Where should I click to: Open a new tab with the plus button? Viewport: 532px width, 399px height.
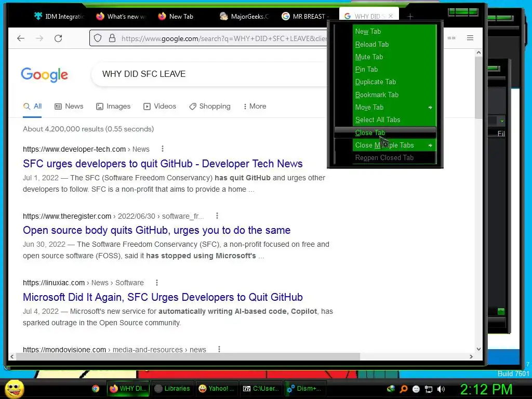coord(410,16)
